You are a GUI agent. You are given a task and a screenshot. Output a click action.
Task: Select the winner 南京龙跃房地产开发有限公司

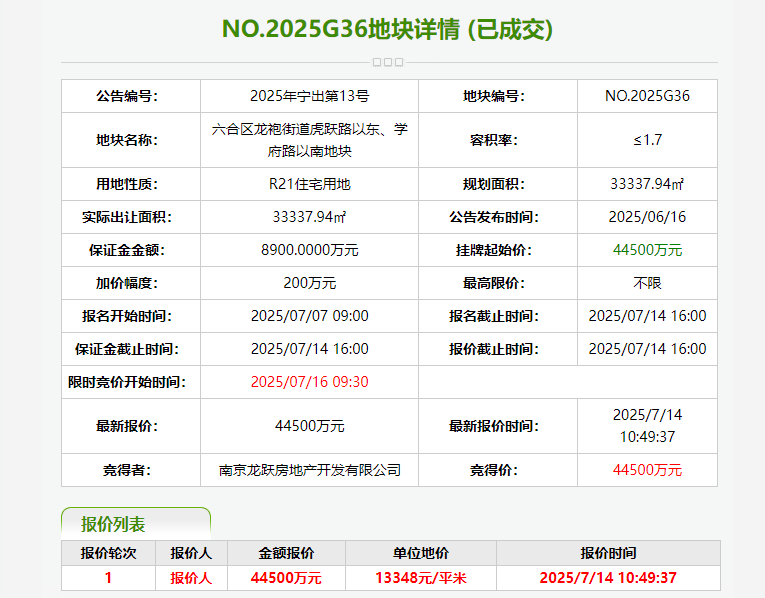(309, 470)
